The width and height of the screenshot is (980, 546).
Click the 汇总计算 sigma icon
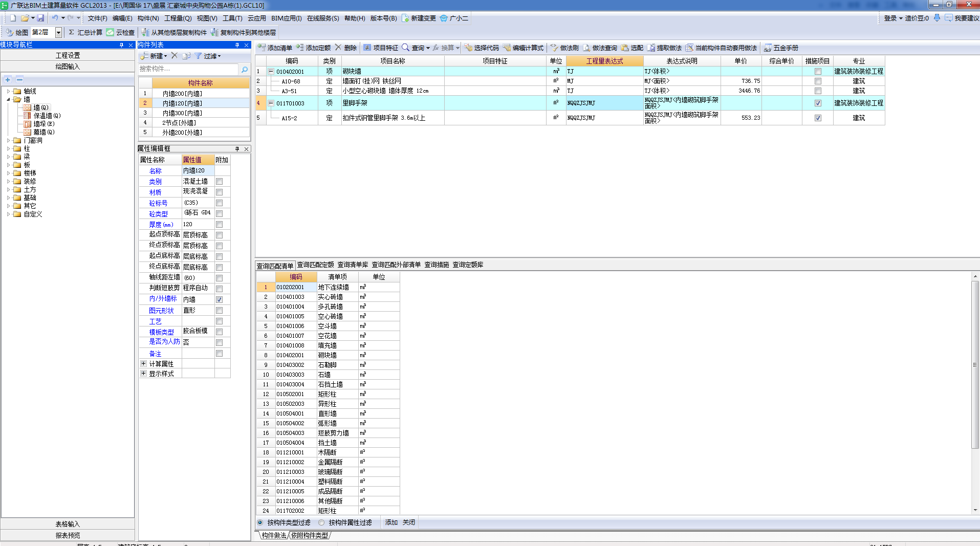[x=72, y=32]
